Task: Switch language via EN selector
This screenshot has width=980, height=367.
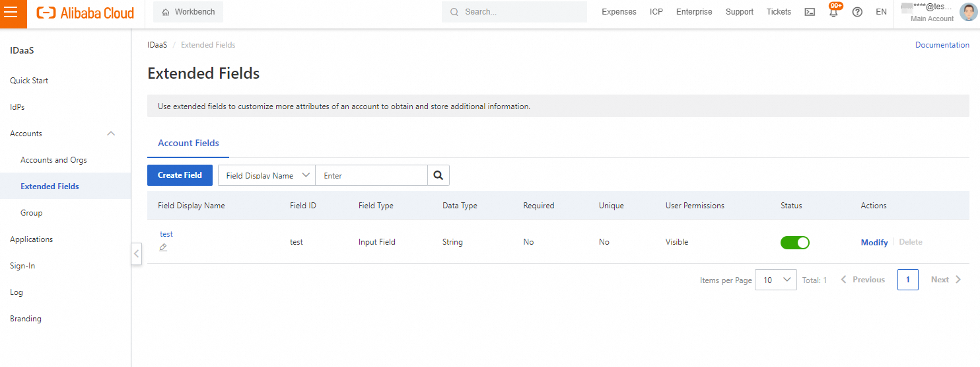Action: 881,12
